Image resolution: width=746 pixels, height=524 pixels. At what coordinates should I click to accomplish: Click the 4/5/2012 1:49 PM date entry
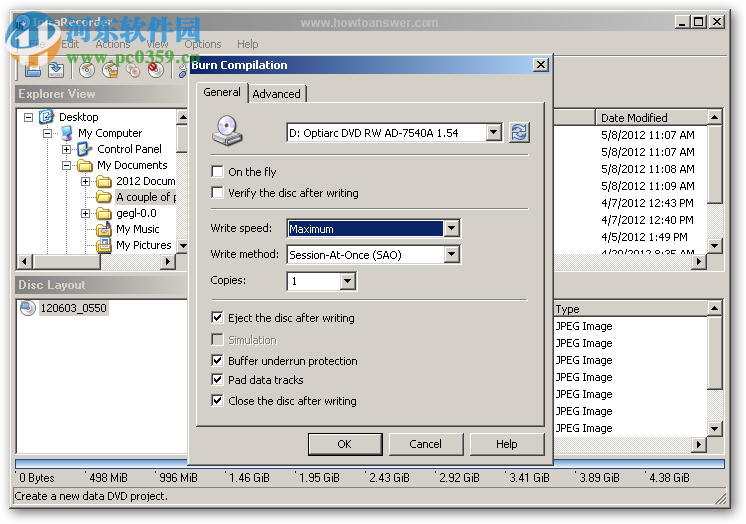tap(644, 237)
